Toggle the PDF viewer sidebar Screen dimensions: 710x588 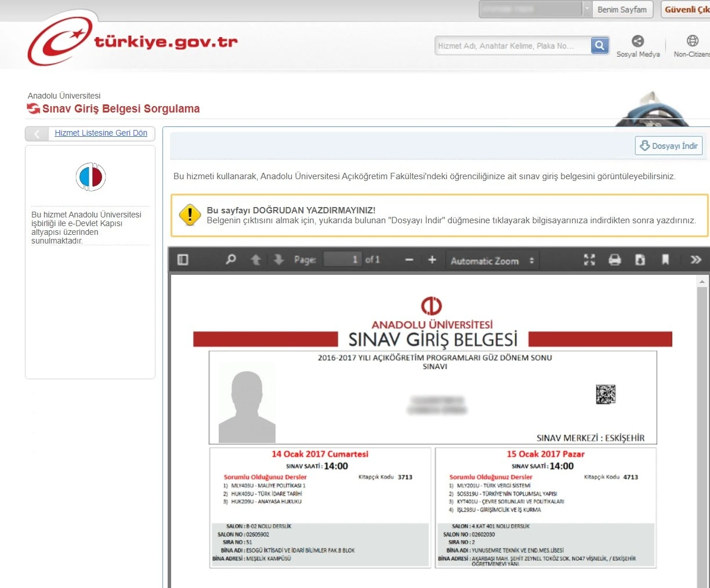(x=183, y=260)
